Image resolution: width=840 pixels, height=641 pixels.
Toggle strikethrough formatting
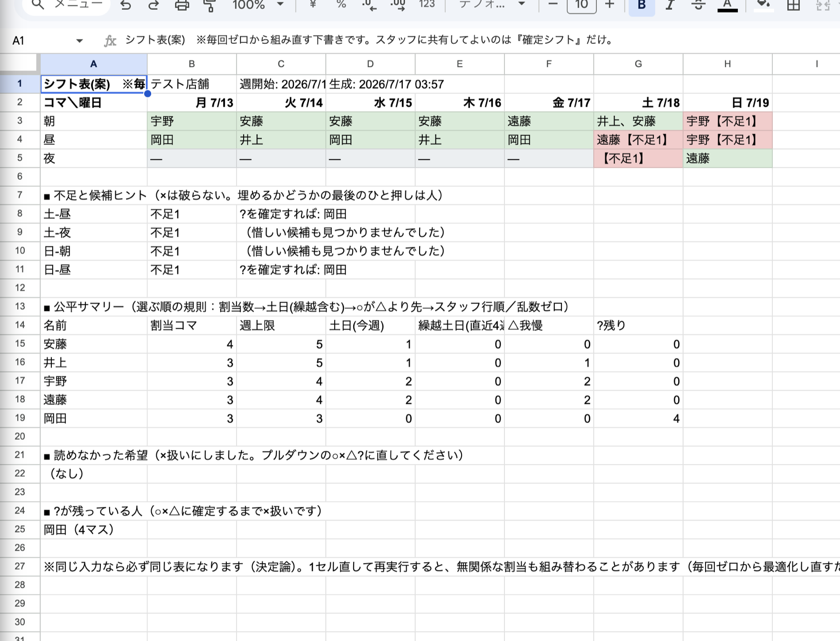(698, 5)
